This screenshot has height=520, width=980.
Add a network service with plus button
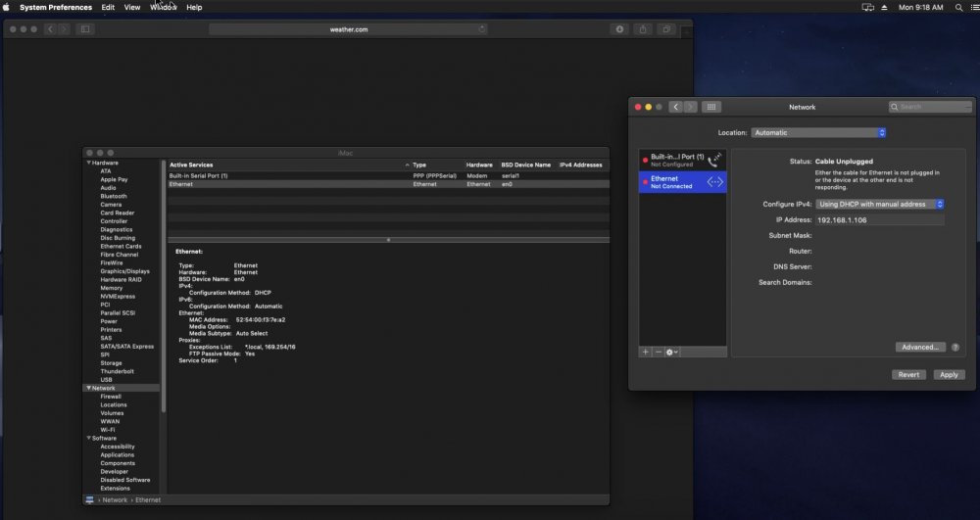646,353
